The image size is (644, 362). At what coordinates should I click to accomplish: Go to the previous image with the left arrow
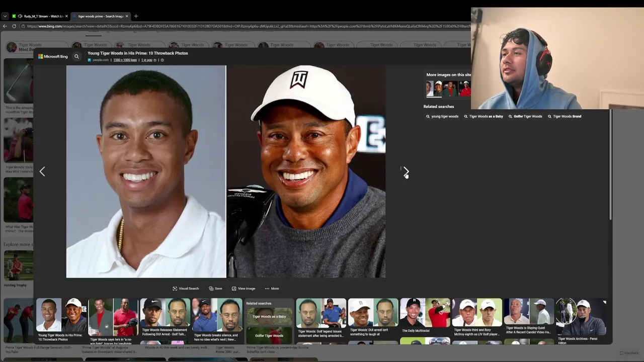coord(42,172)
